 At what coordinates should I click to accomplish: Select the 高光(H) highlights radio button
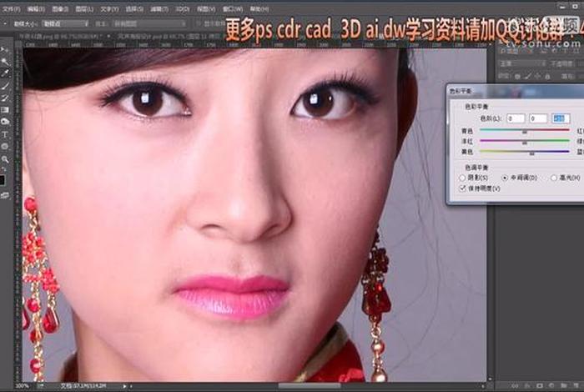[x=554, y=178]
